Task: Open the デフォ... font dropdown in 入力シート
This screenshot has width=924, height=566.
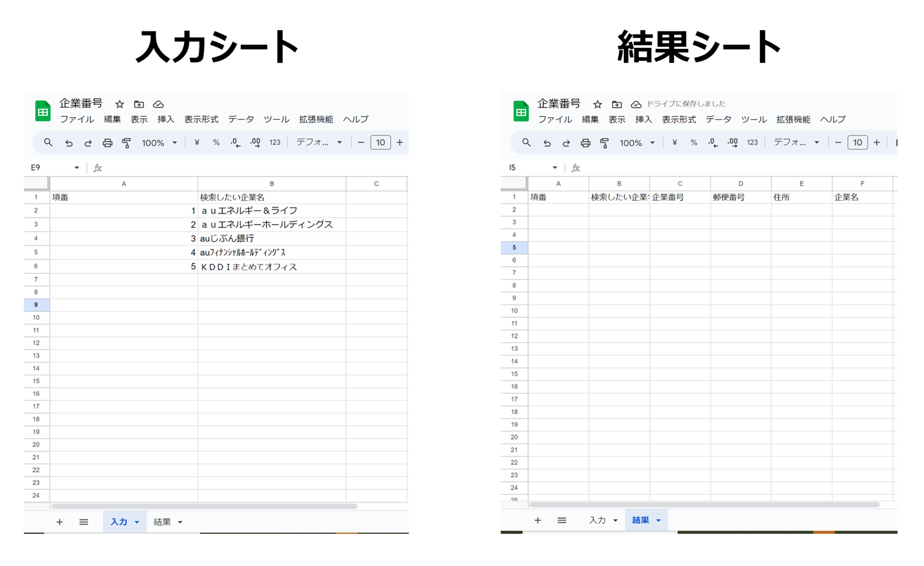Action: click(x=319, y=143)
